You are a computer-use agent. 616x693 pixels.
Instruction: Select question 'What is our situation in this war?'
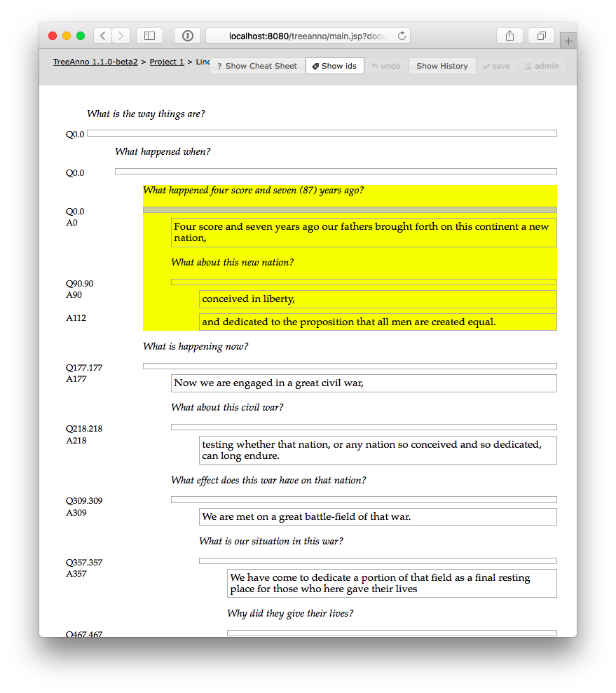coord(271,542)
